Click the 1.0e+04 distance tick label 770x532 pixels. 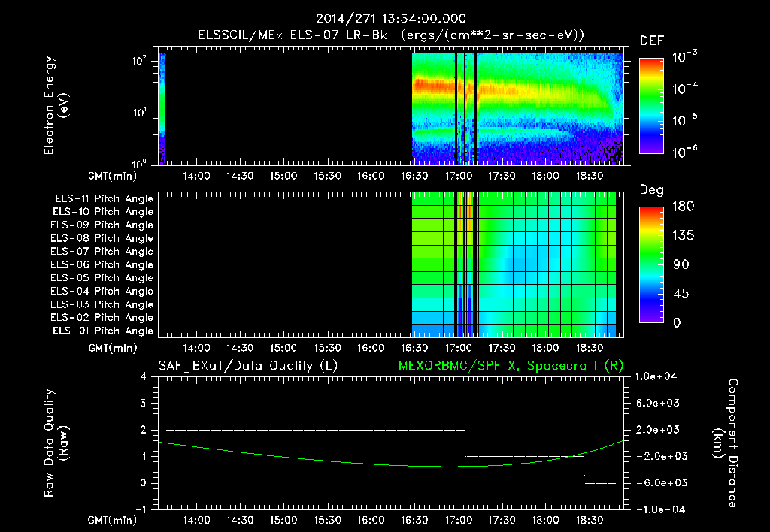tap(656, 376)
